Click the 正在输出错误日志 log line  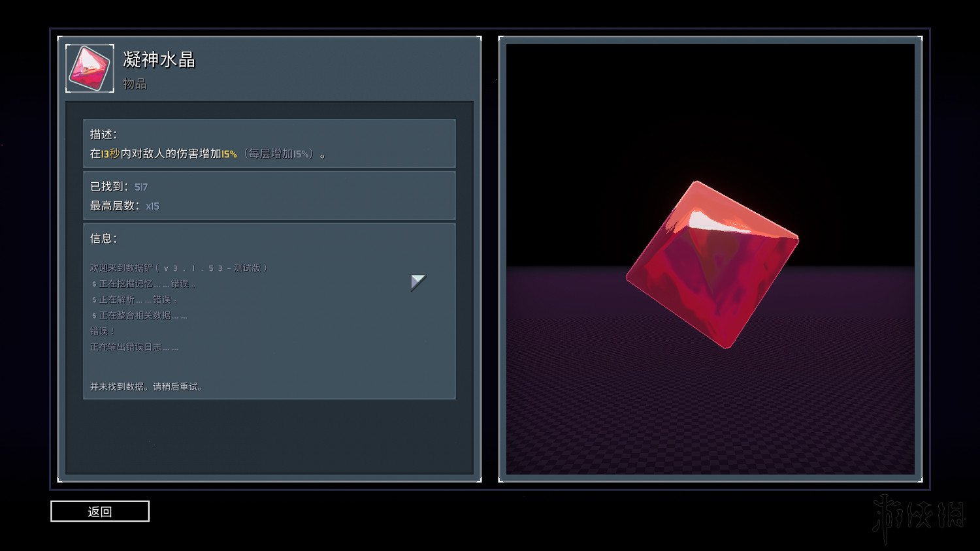point(134,347)
